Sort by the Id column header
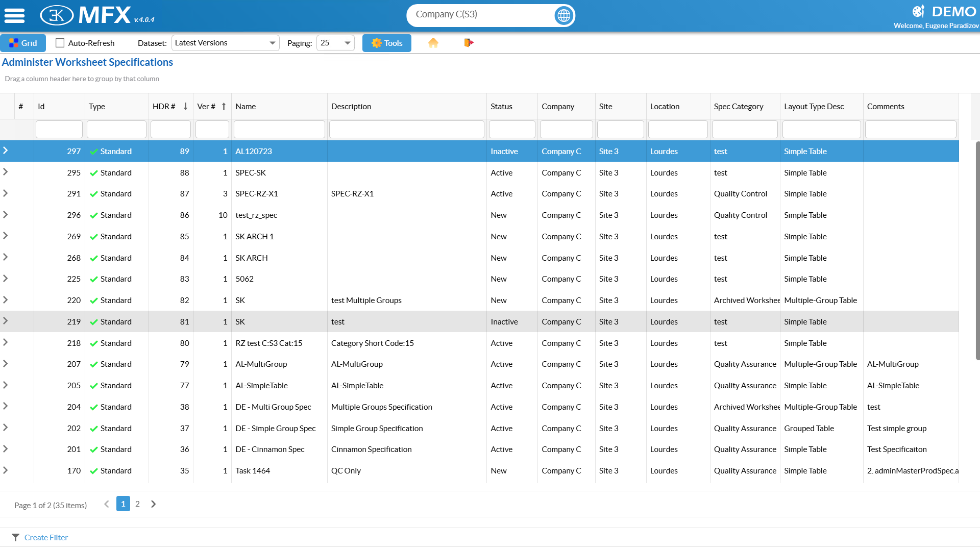 [59, 106]
